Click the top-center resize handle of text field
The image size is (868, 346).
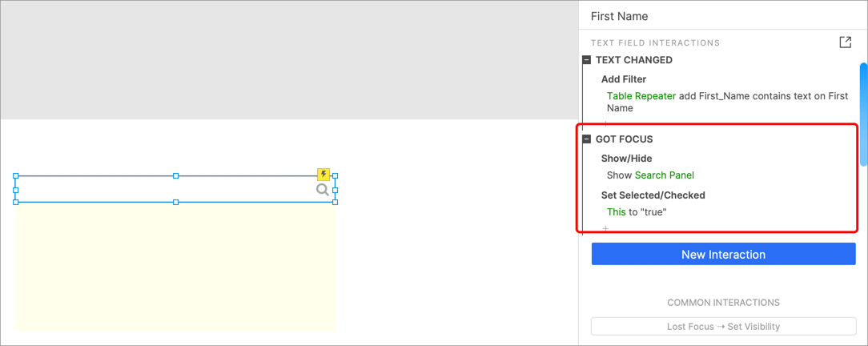[175, 175]
